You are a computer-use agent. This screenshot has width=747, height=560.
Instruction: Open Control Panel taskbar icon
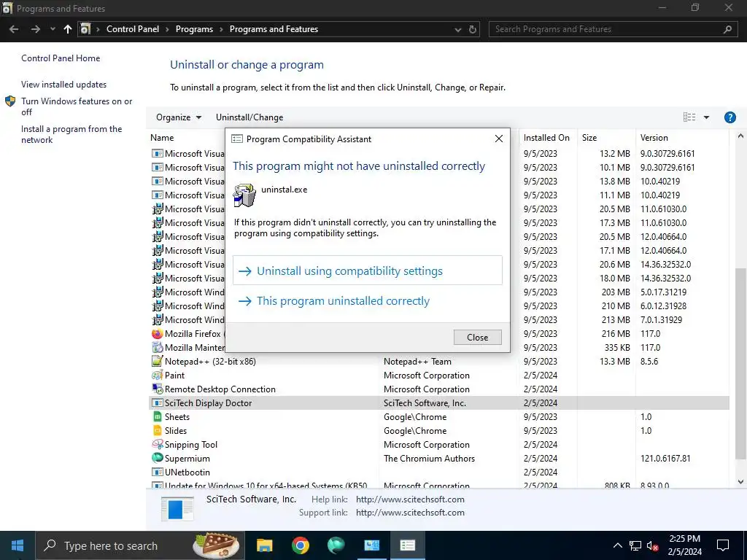371,545
